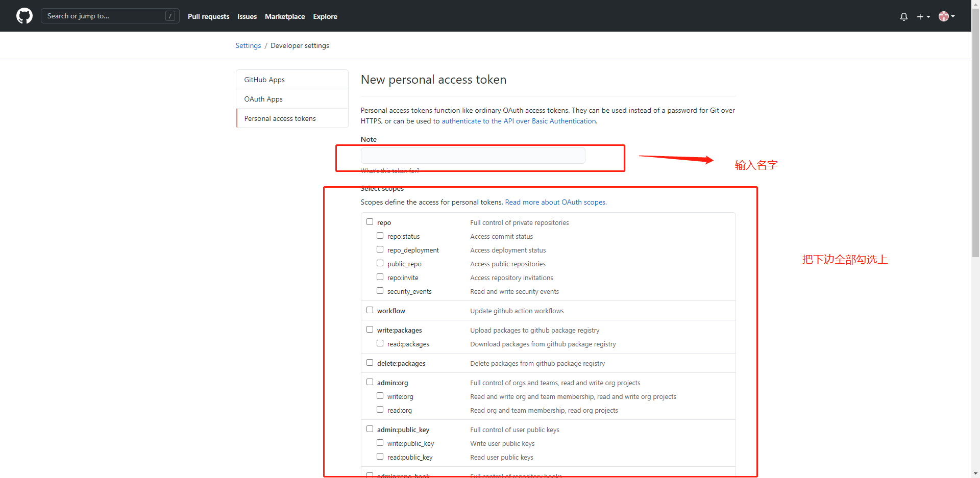The image size is (980, 478).
Task: Click the Note text input field
Action: [x=473, y=156]
